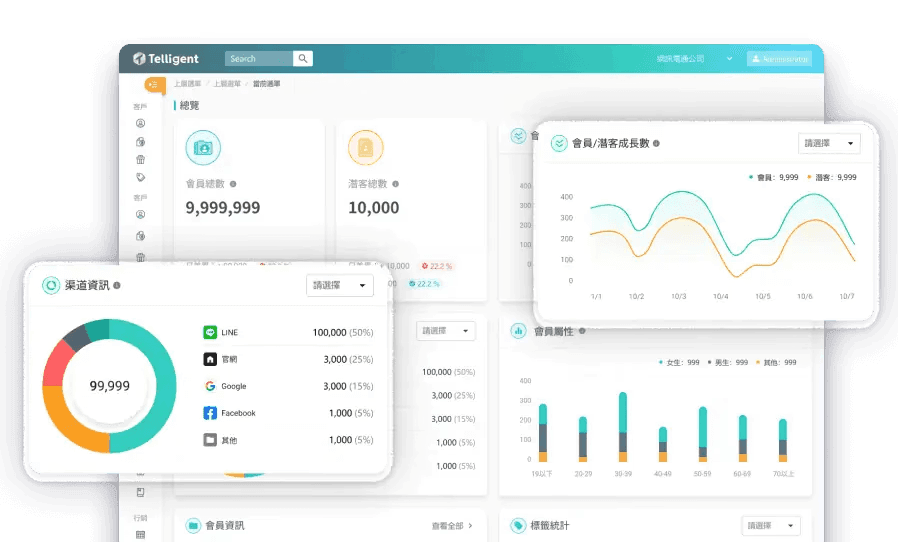898x542 pixels.
Task: Click the Facebook channel icon
Action: pos(210,413)
